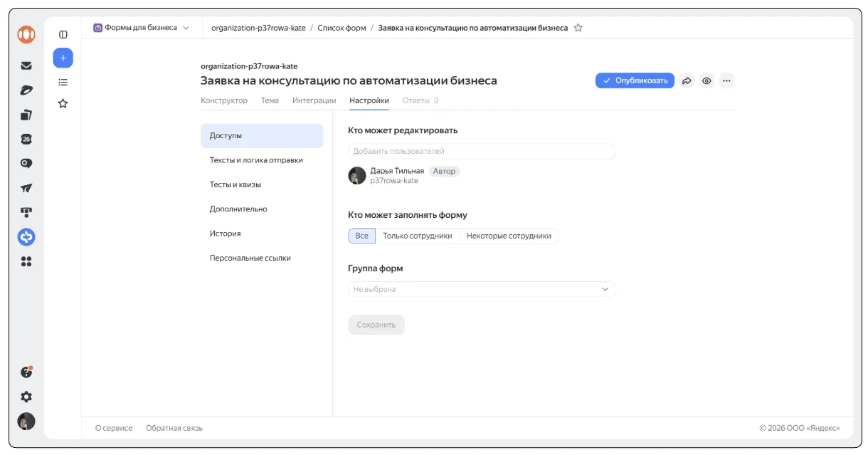Open the Yandex 360 logo home
This screenshot has width=868, height=455.
coord(26,34)
